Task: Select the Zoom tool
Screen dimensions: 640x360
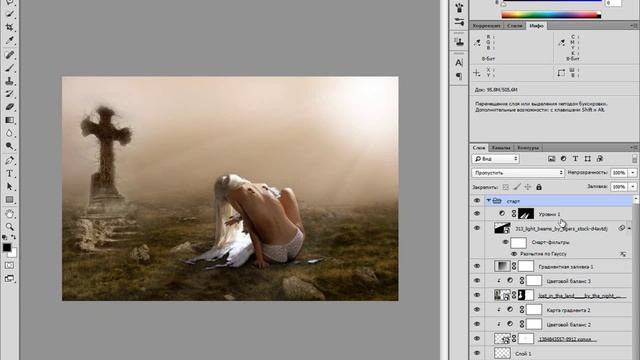Action: pos(10,227)
